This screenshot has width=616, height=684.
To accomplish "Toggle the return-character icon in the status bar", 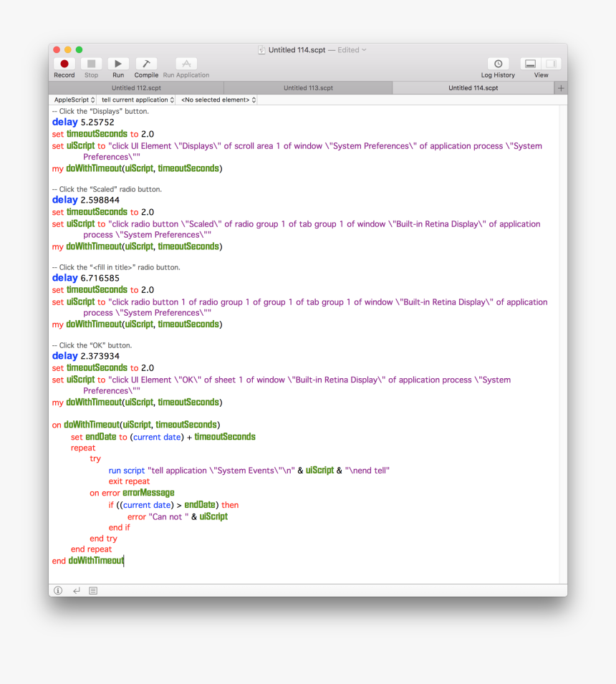I will pos(77,590).
